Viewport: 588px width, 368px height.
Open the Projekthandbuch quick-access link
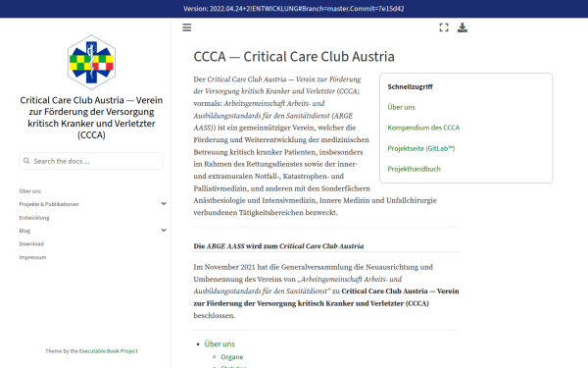pos(414,169)
